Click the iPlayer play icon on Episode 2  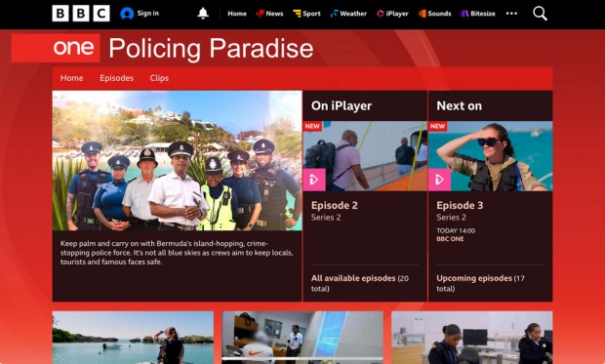[314, 180]
